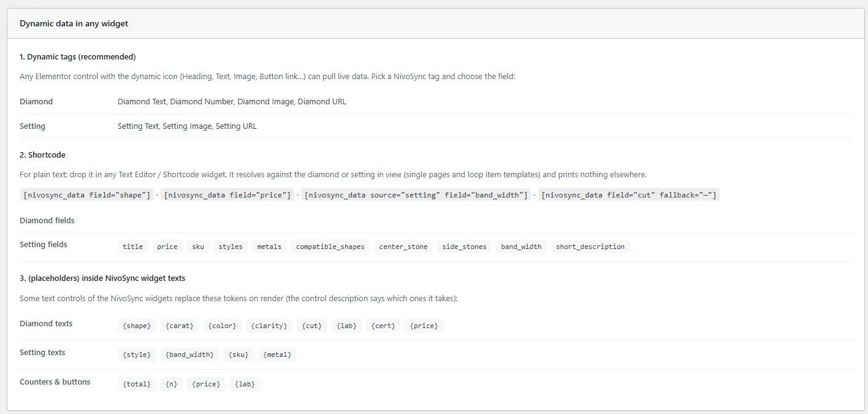Click the {clarity} placeholder chip
This screenshot has height=414, width=868.
[x=269, y=326]
